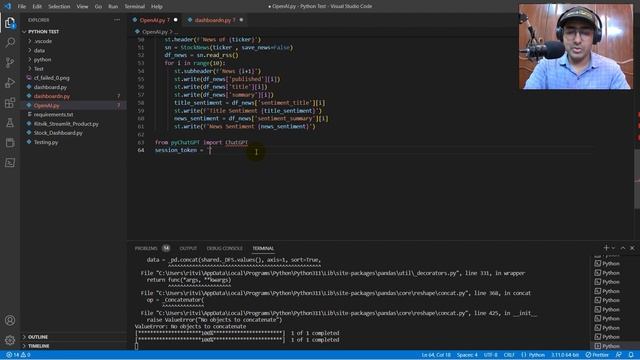
Task: Open notifications bell in status bar
Action: [631, 355]
